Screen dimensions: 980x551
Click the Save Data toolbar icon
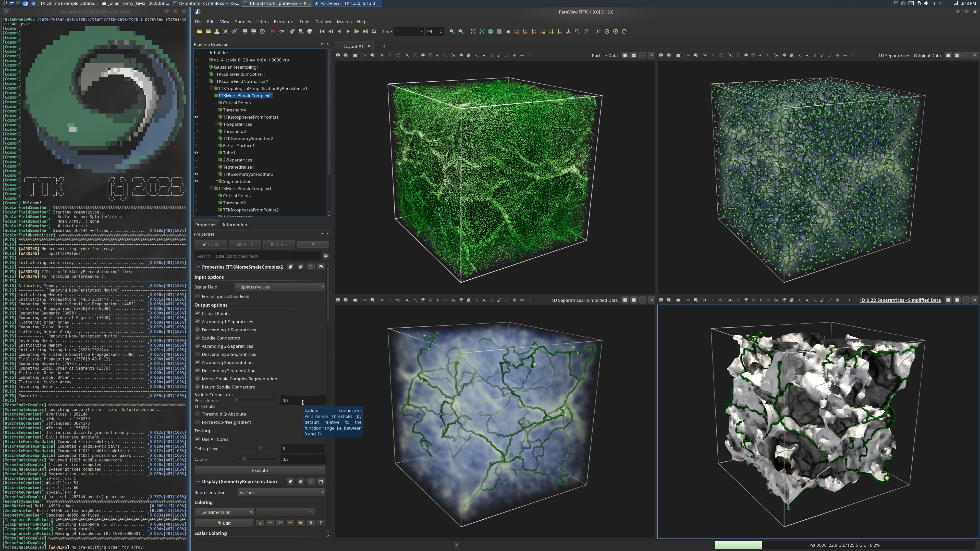click(217, 32)
